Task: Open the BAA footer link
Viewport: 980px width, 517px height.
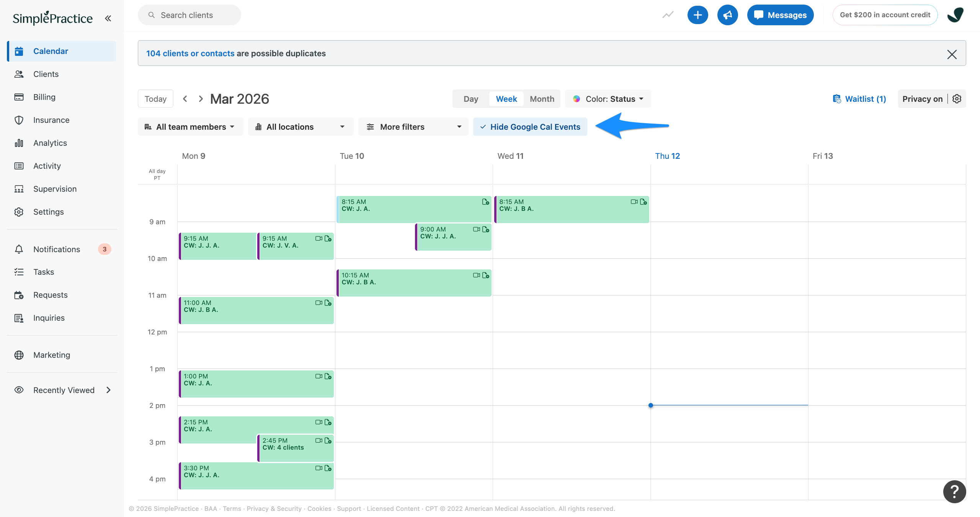Action: pos(211,509)
